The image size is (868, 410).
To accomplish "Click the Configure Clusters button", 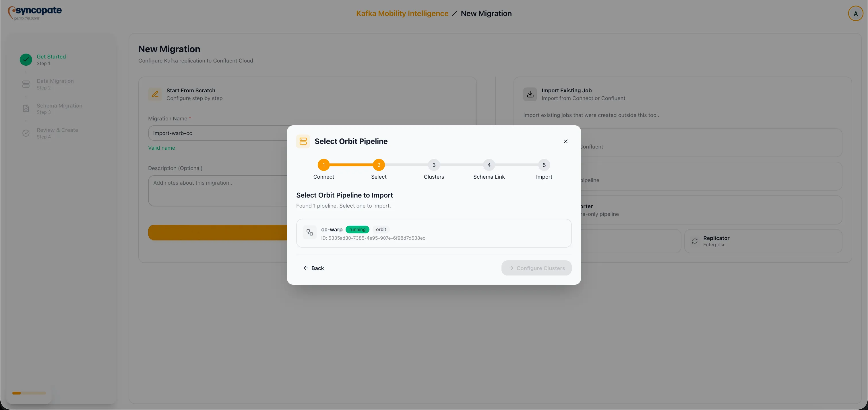I will (x=536, y=268).
